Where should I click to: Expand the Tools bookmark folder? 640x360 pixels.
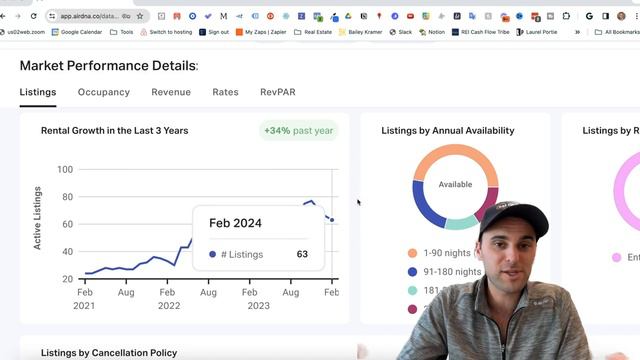pos(122,32)
